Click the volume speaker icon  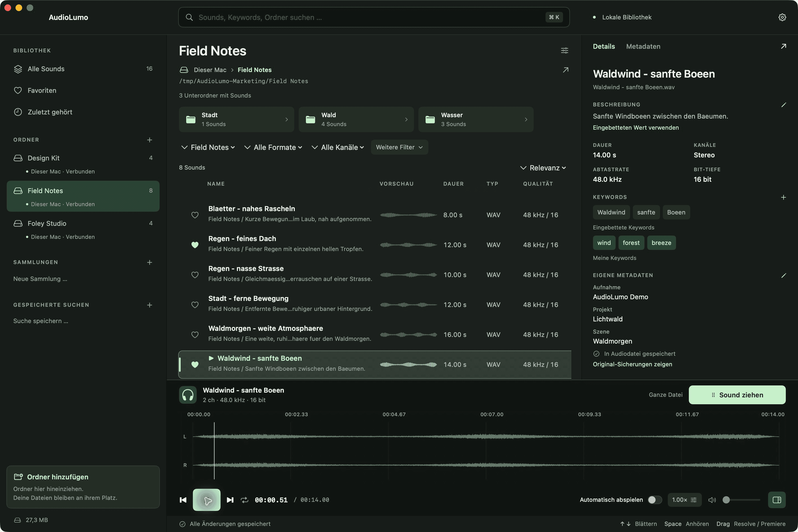point(712,500)
